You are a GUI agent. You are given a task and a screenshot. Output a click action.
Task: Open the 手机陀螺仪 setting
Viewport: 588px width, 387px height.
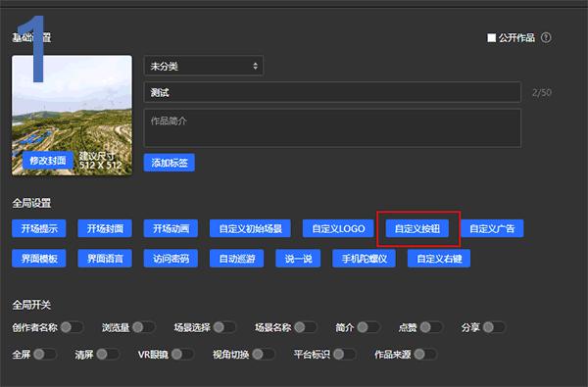(365, 259)
